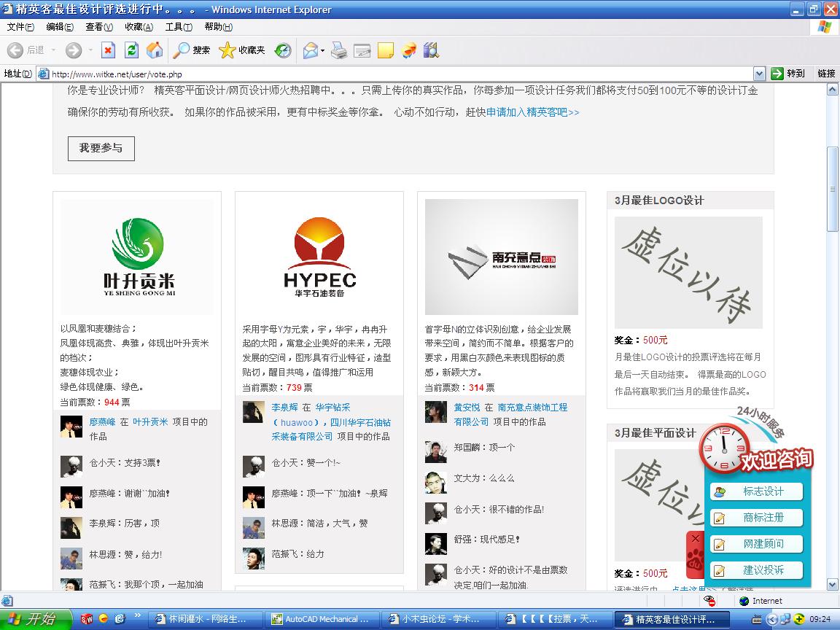Click the Windows Start (开始) button
840x630 pixels.
click(x=36, y=619)
